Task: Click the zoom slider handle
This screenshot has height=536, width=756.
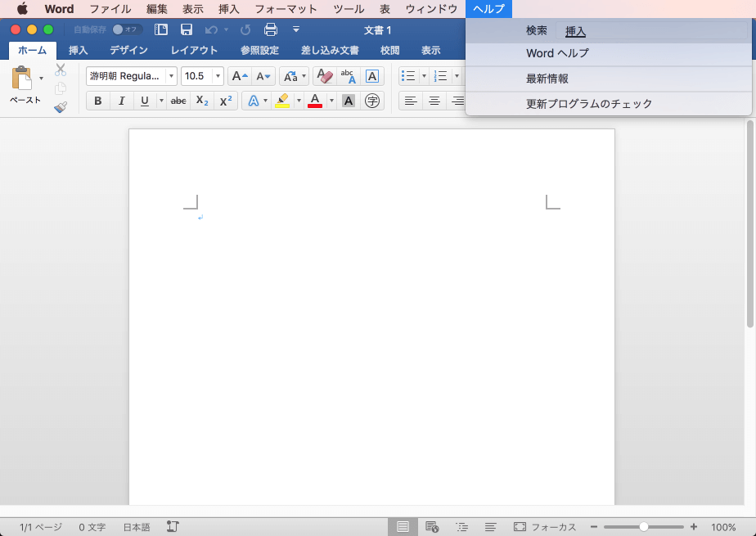Action: point(644,527)
